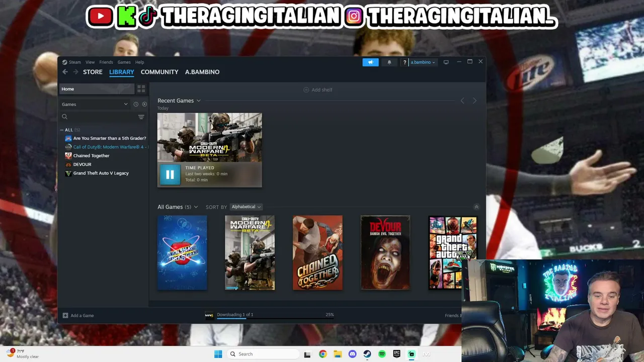Go to the STORE tab
Viewport: 644px width, 362px height.
(93, 72)
